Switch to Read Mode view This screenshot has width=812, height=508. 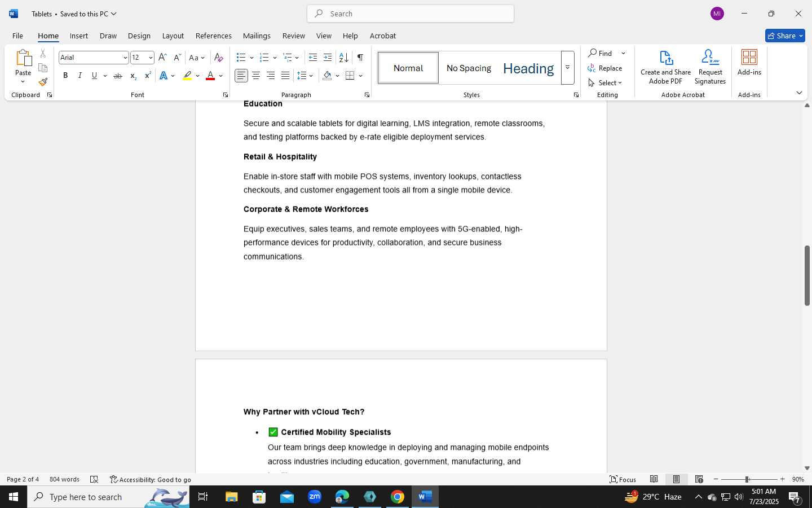[x=654, y=479]
